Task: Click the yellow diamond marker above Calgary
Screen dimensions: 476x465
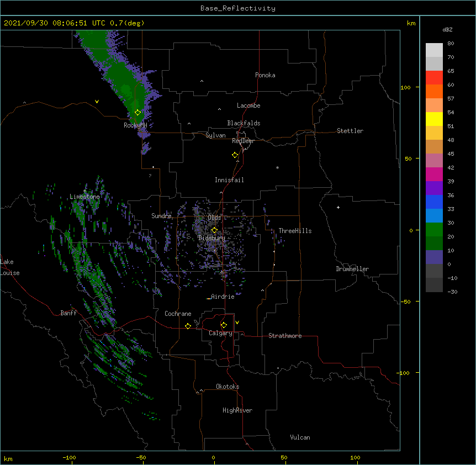Action: pyautogui.click(x=224, y=325)
